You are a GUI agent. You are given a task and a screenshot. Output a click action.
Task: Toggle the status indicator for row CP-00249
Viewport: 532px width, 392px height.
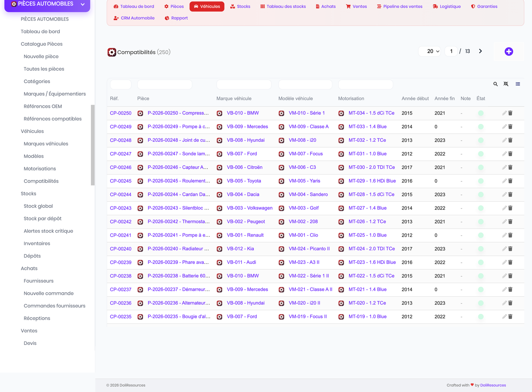click(481, 127)
